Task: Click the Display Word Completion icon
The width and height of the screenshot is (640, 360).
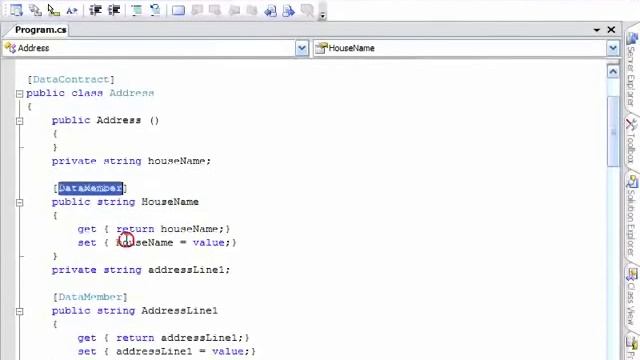Action: pos(72,10)
